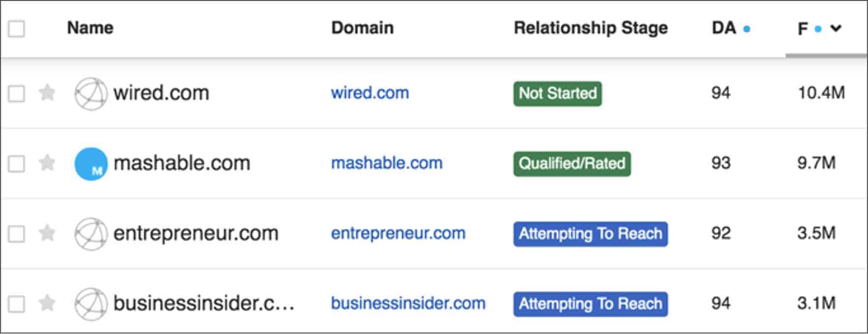Star the entrepreneur.com row
868x334 pixels.
pos(47,233)
